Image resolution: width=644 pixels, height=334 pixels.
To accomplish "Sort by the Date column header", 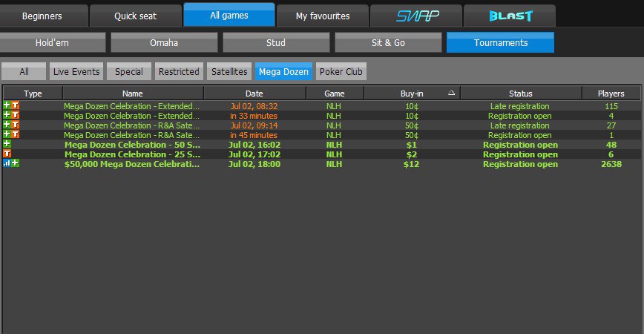I will pyautogui.click(x=254, y=94).
